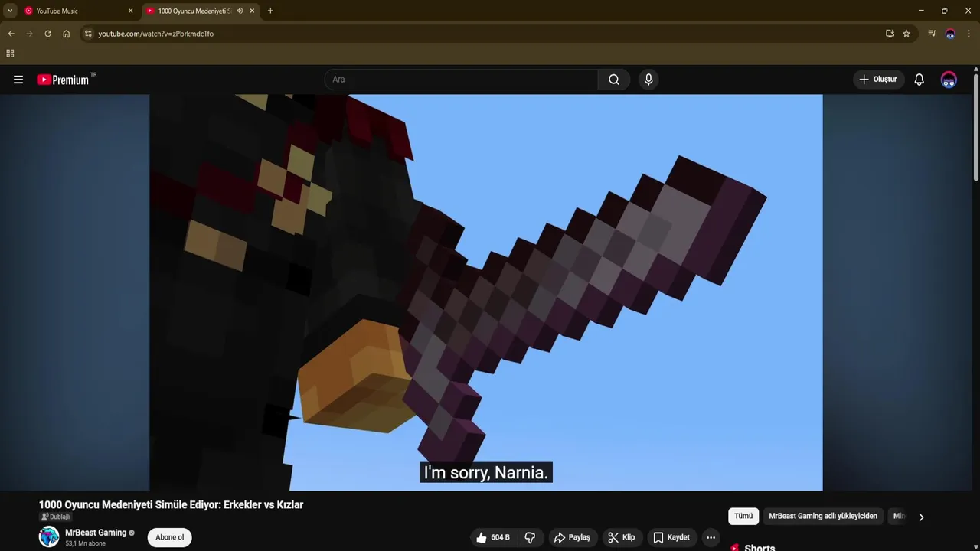Focus the Ara search field
Screen dimensions: 980x551
coord(462,80)
